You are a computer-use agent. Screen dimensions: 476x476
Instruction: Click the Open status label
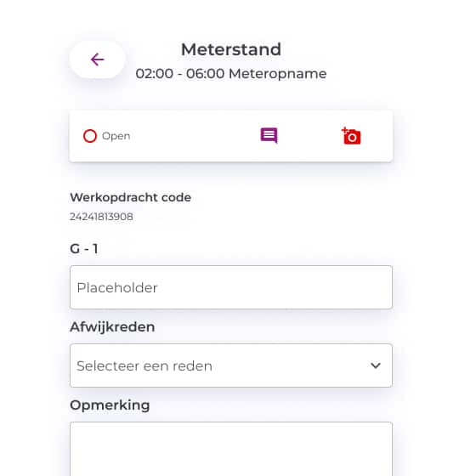pyautogui.click(x=116, y=136)
